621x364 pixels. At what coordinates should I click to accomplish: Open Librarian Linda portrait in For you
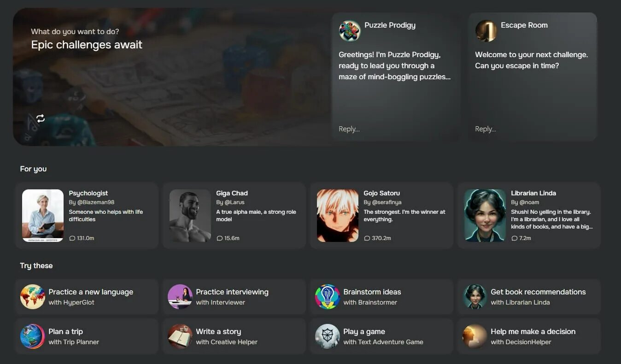pos(485,216)
